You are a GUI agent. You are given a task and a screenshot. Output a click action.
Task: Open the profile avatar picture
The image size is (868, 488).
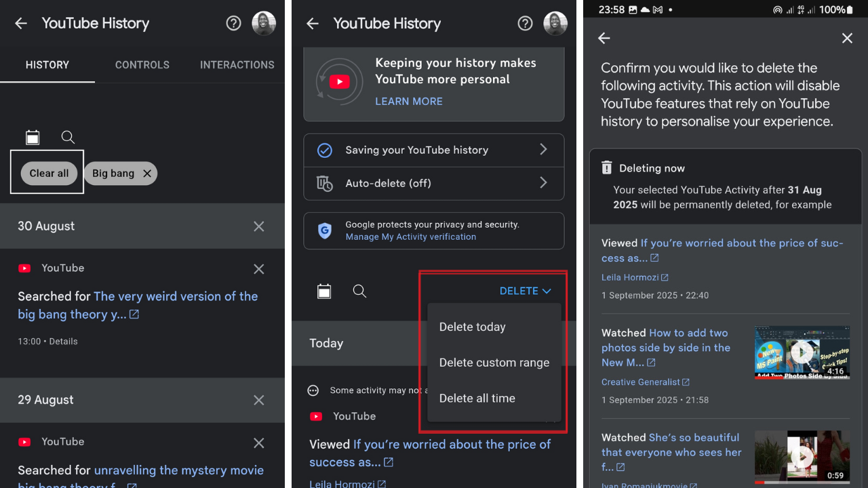[264, 23]
